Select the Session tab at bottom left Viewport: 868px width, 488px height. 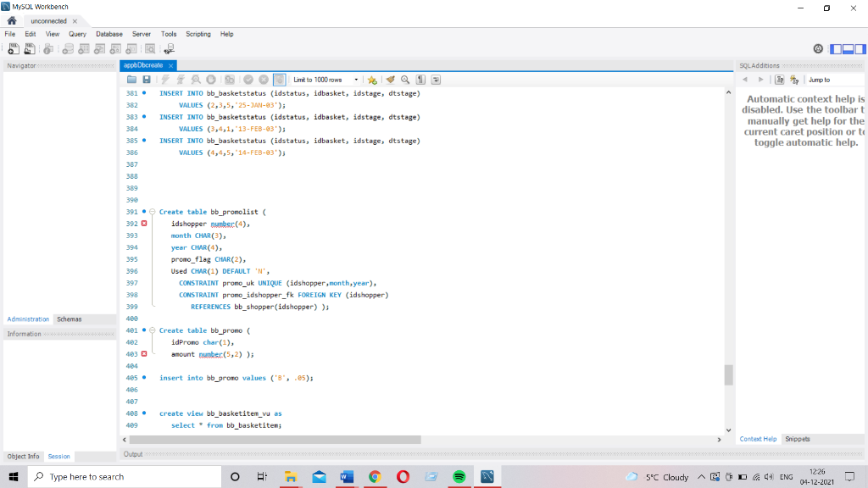coord(58,456)
